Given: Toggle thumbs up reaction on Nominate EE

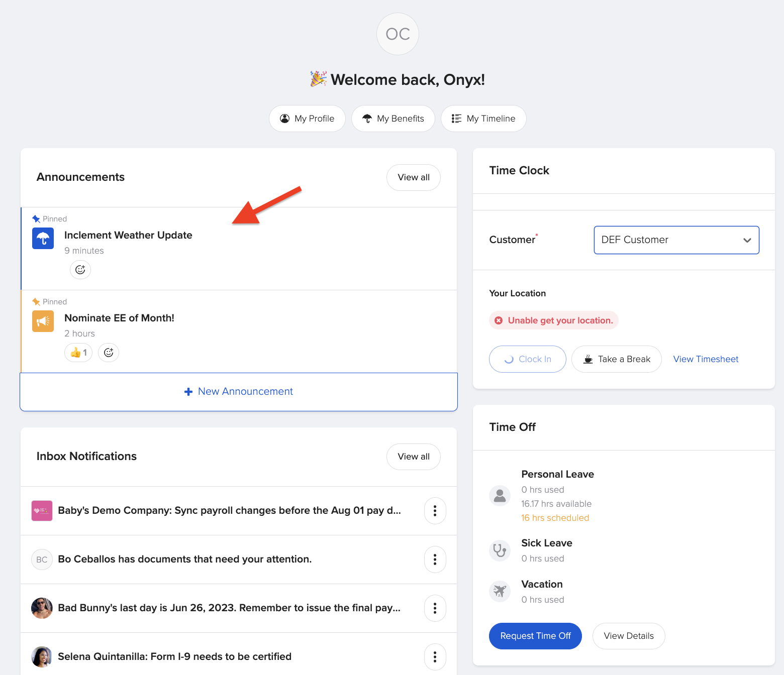Looking at the screenshot, I should point(78,353).
